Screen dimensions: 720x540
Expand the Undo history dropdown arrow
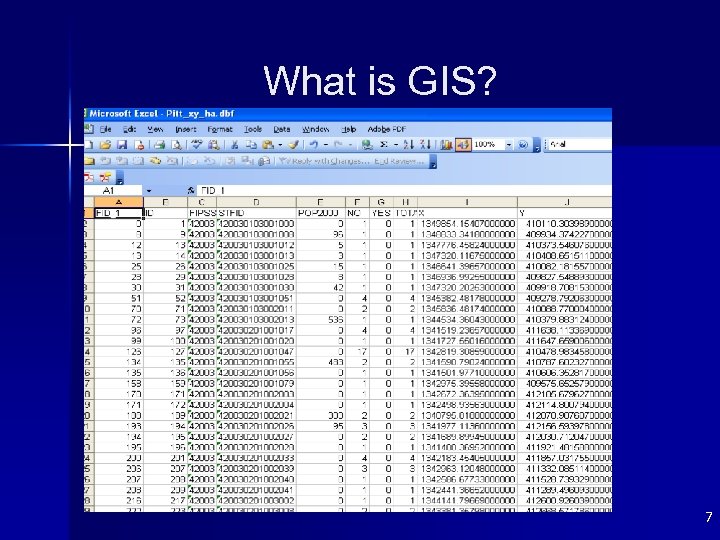[x=326, y=145]
